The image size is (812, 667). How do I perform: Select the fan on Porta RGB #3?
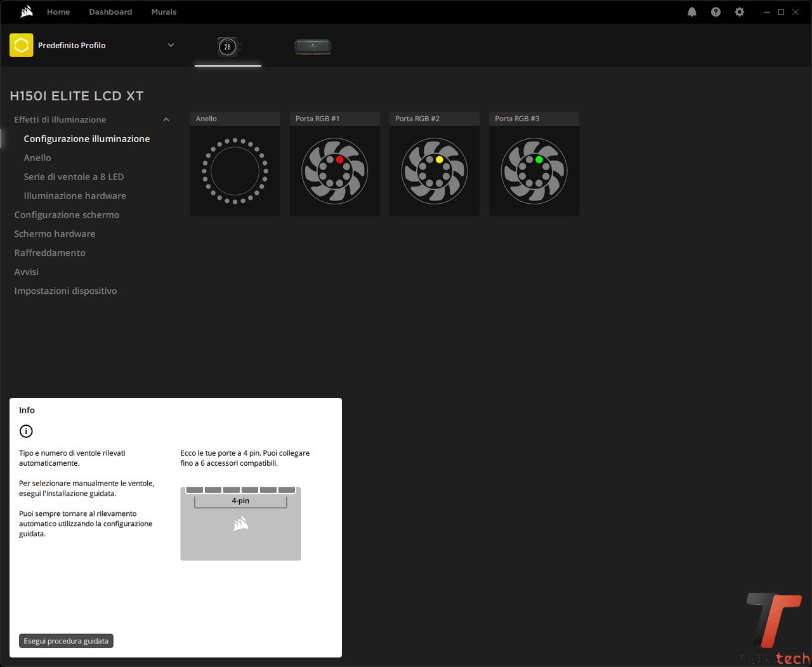click(534, 171)
